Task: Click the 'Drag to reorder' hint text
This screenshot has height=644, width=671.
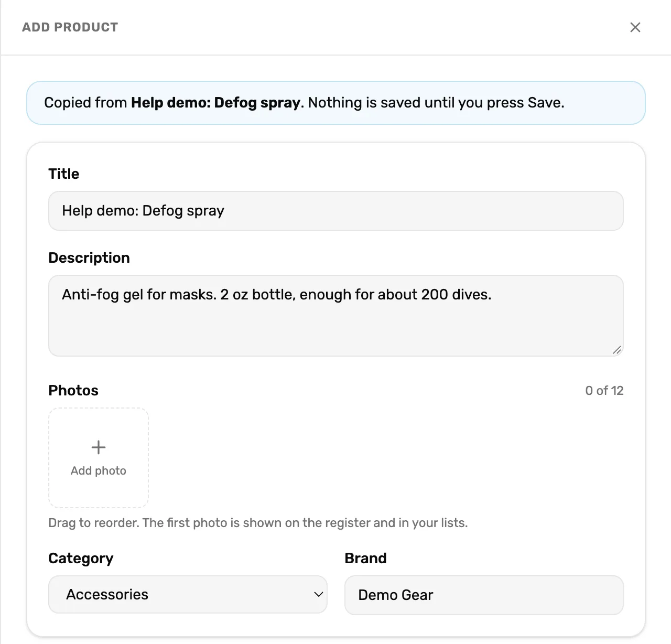Action: 258,523
